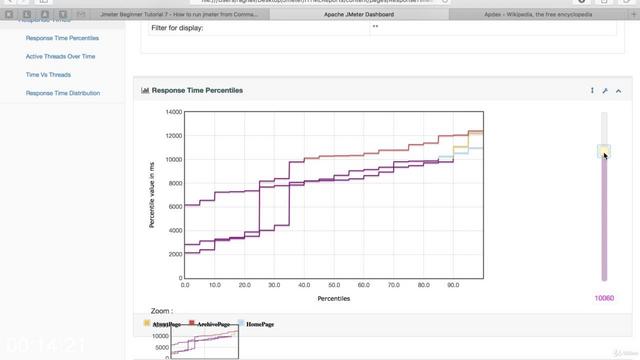Select the Apache JMeter Dashboard tab

pos(359,14)
